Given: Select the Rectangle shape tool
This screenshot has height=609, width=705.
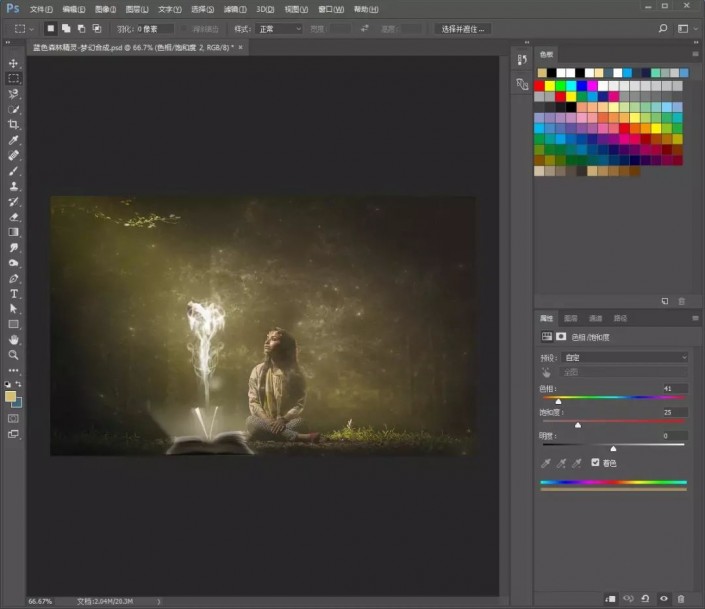Looking at the screenshot, I should [x=13, y=324].
